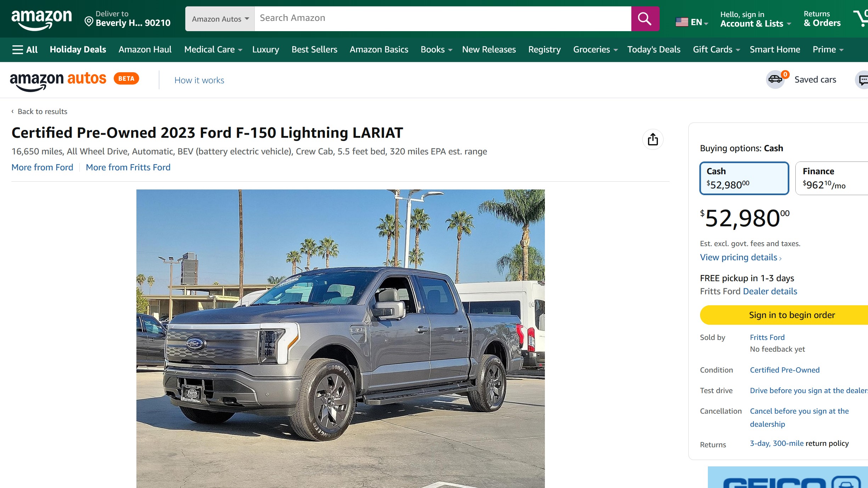Open the EN language dropdown
This screenshot has height=488, width=868.
692,22
